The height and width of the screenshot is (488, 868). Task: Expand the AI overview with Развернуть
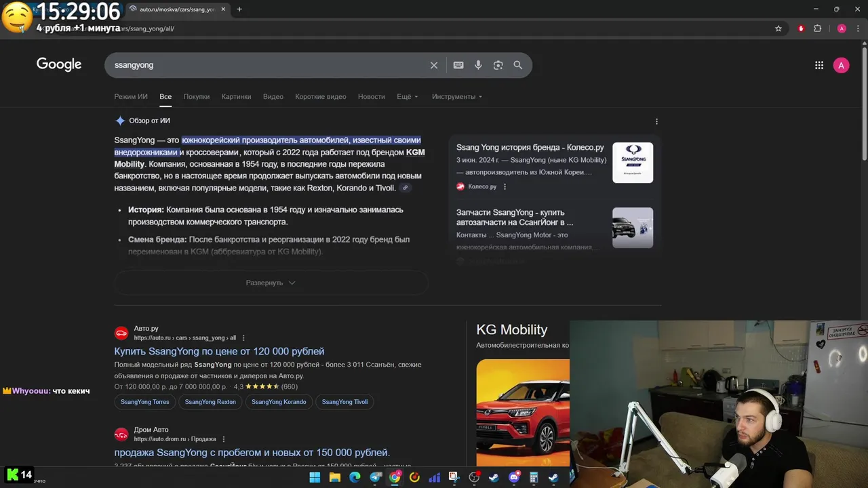pos(271,283)
